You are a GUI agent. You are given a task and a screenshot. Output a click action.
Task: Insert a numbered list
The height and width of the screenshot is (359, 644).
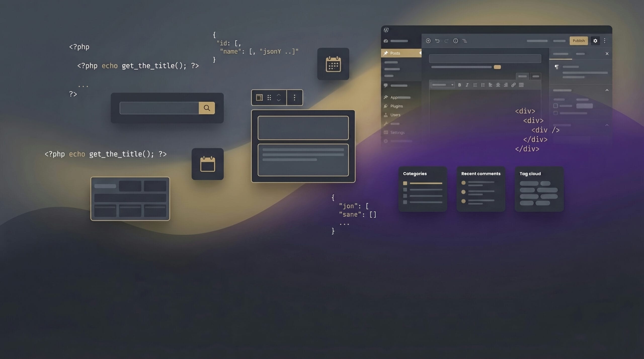(x=483, y=85)
